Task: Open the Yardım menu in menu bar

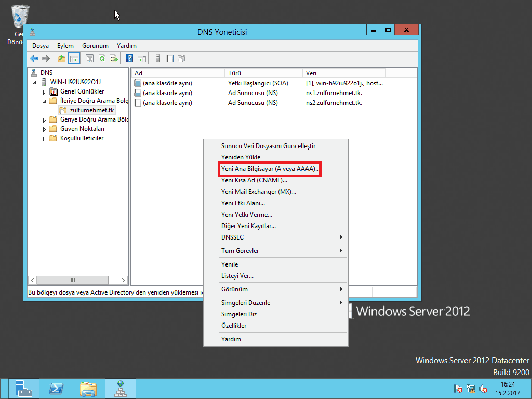Action: (x=127, y=46)
